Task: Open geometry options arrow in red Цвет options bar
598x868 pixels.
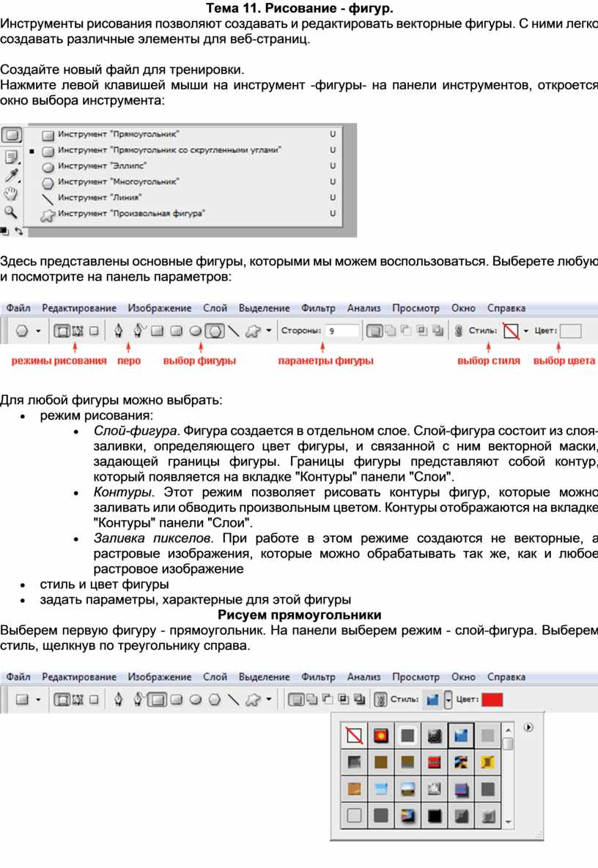Action: pyautogui.click(x=268, y=699)
